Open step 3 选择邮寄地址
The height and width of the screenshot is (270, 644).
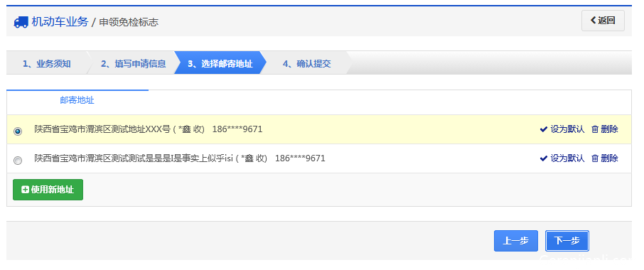pos(220,64)
